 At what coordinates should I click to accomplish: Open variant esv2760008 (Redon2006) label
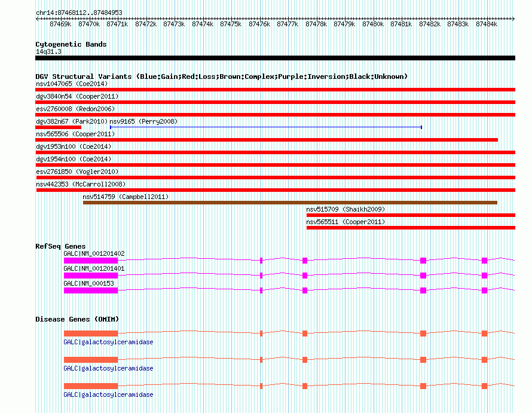tap(75, 109)
